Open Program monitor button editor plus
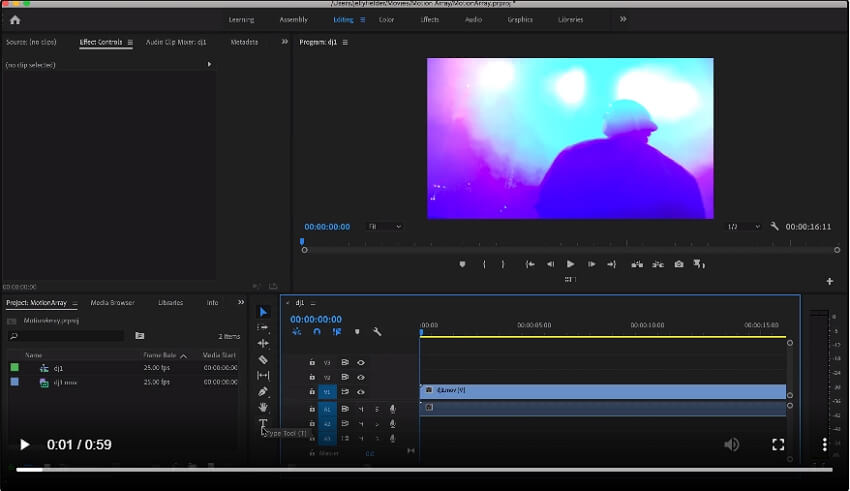Viewport: 850px width, 491px height. (829, 281)
